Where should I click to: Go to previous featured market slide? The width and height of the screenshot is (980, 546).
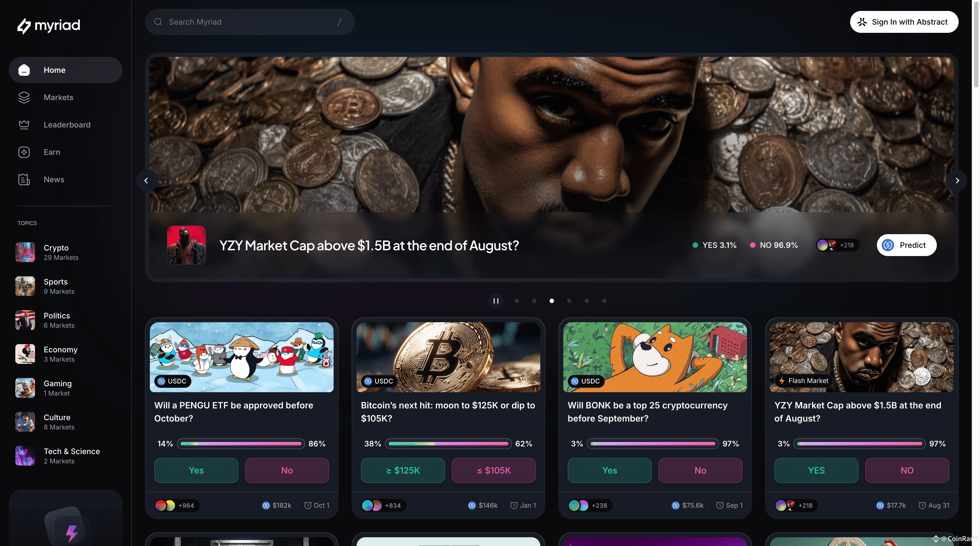147,180
